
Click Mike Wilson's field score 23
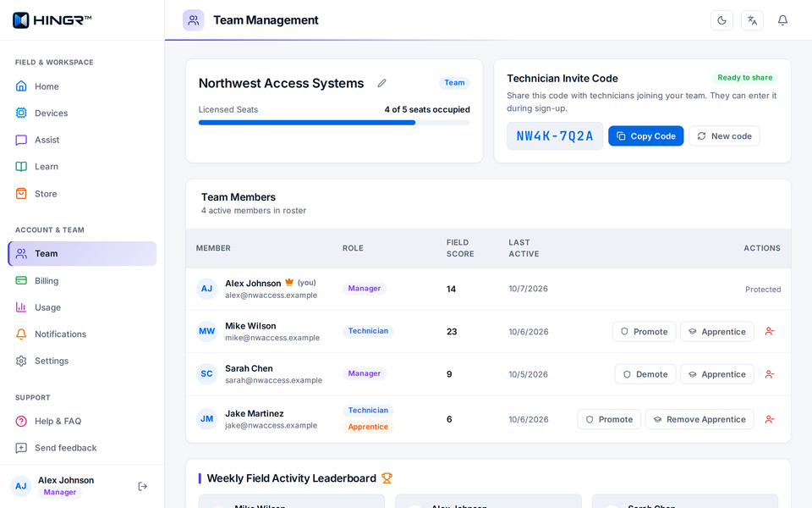(x=452, y=331)
